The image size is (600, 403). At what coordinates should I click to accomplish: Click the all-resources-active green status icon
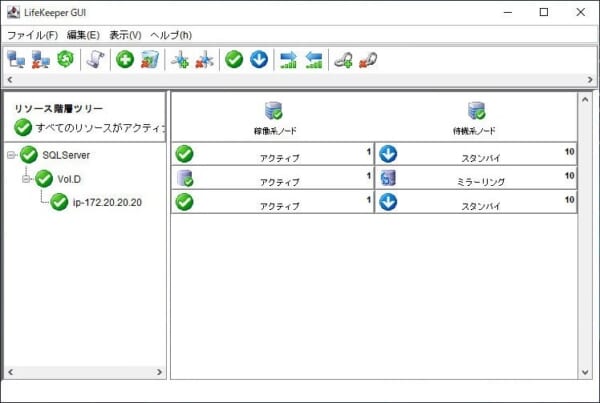click(x=23, y=127)
